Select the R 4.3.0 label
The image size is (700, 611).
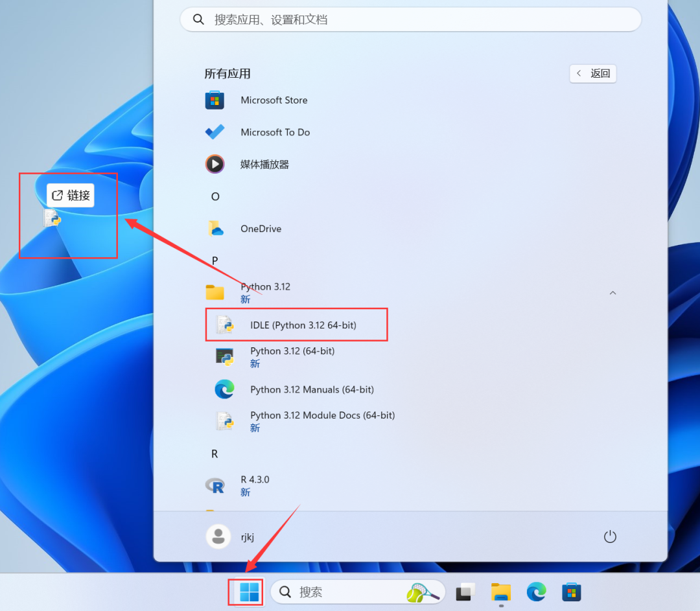(x=255, y=479)
